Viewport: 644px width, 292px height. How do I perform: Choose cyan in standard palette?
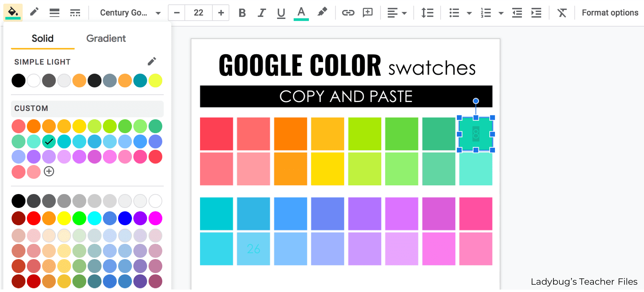point(95,218)
